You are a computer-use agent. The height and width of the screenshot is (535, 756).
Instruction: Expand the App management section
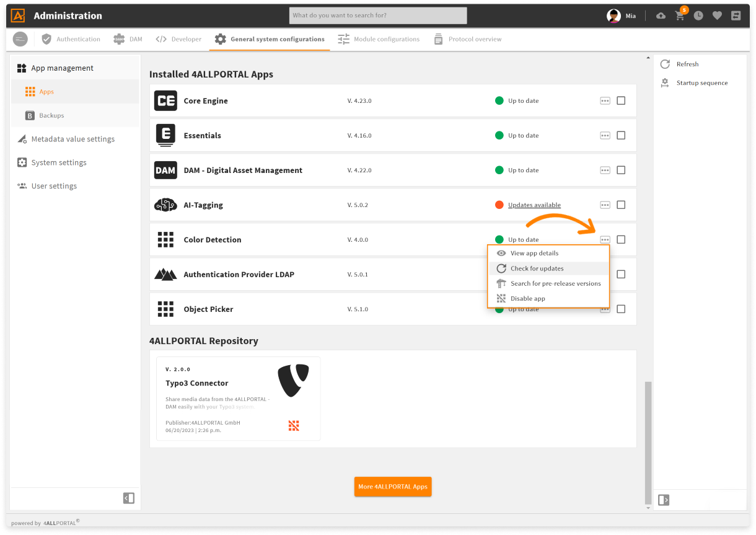[75, 68]
